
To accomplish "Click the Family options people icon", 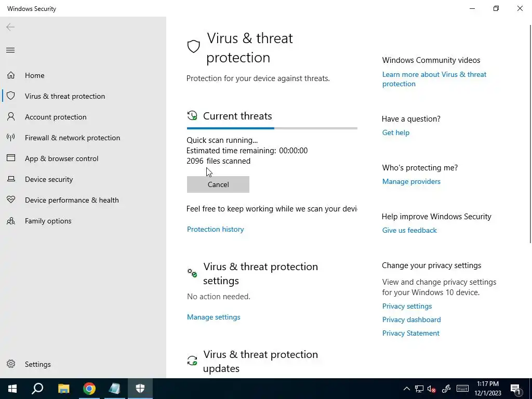I will [x=11, y=221].
